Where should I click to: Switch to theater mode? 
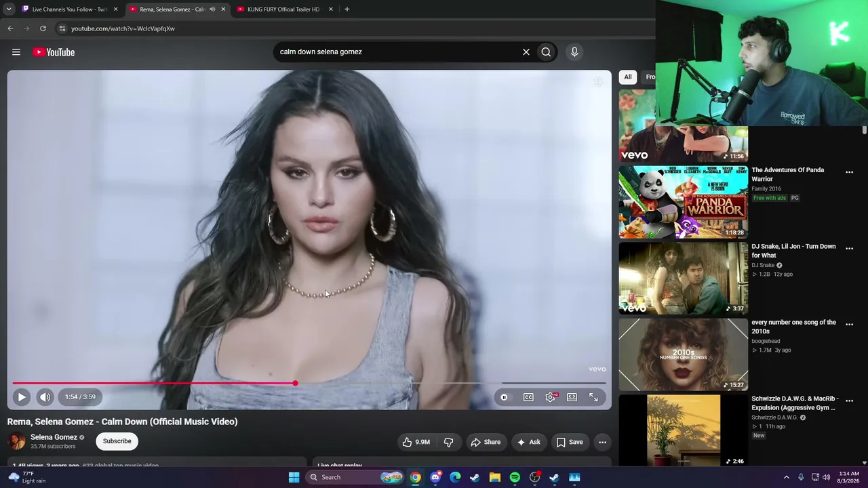(x=572, y=397)
